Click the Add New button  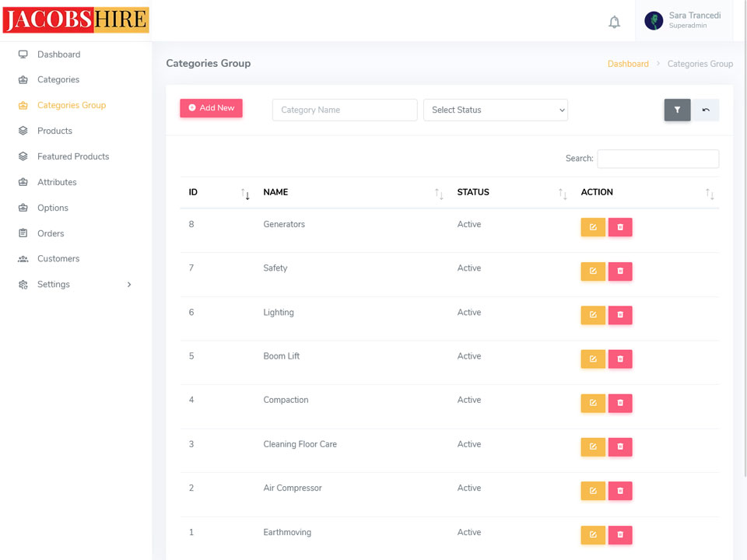[x=211, y=108]
